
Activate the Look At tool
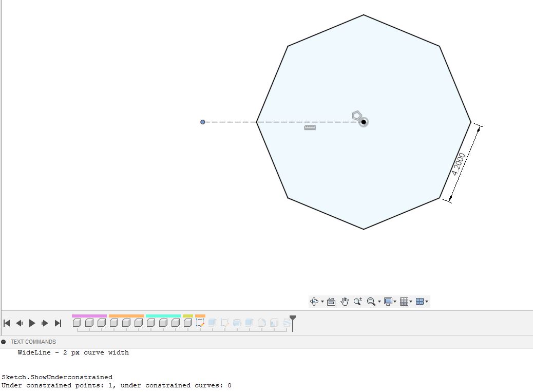[331, 301]
